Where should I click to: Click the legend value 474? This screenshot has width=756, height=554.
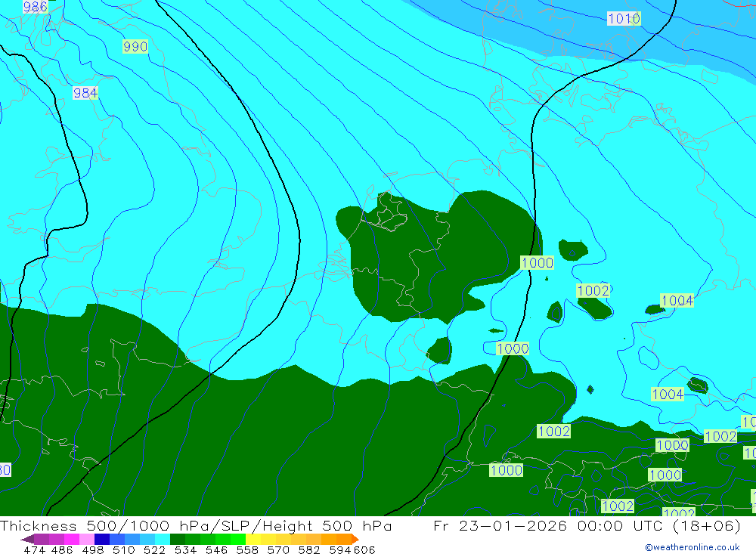[34, 549]
